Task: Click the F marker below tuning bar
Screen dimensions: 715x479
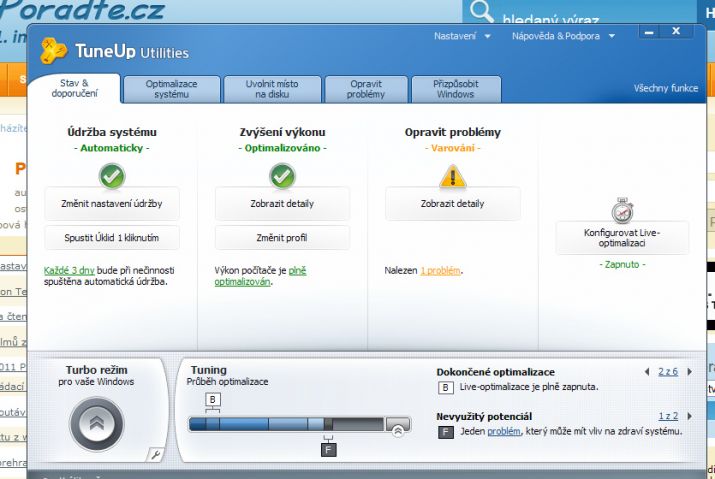Action: click(328, 450)
